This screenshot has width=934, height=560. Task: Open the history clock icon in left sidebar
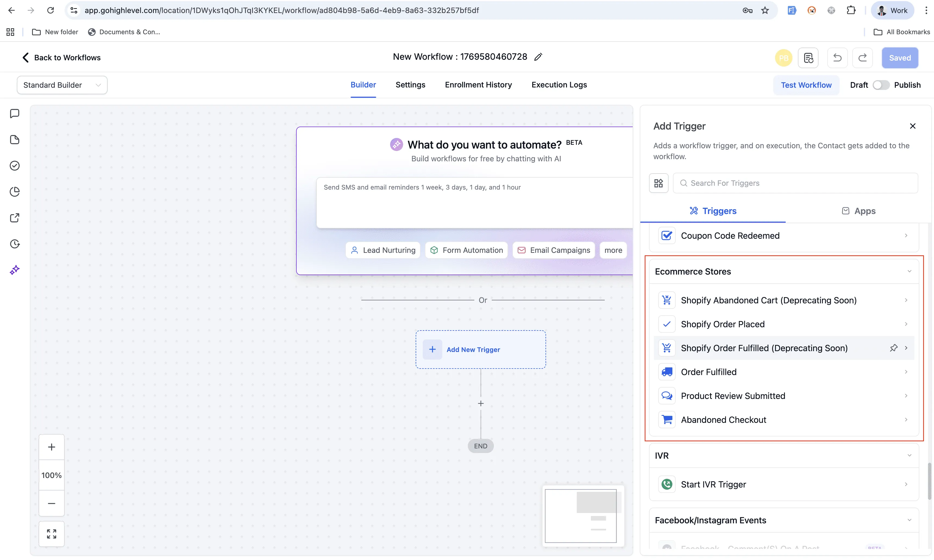(x=14, y=244)
